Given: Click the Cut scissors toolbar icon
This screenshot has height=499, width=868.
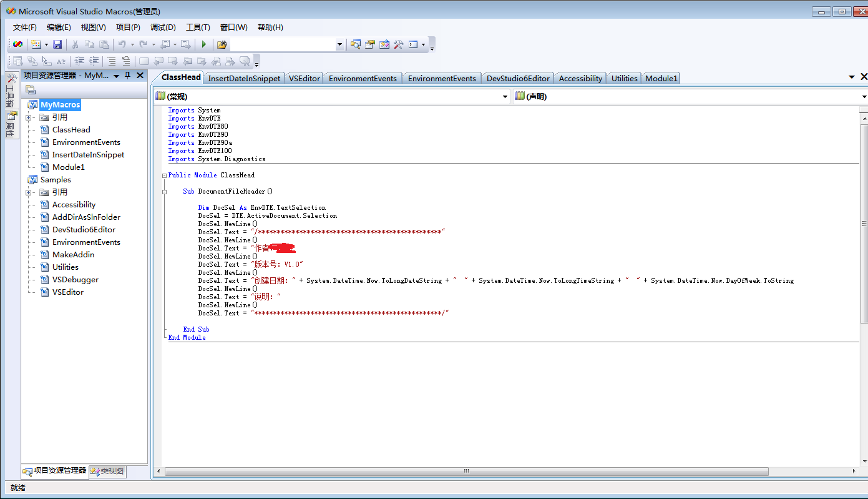Looking at the screenshot, I should (x=75, y=44).
